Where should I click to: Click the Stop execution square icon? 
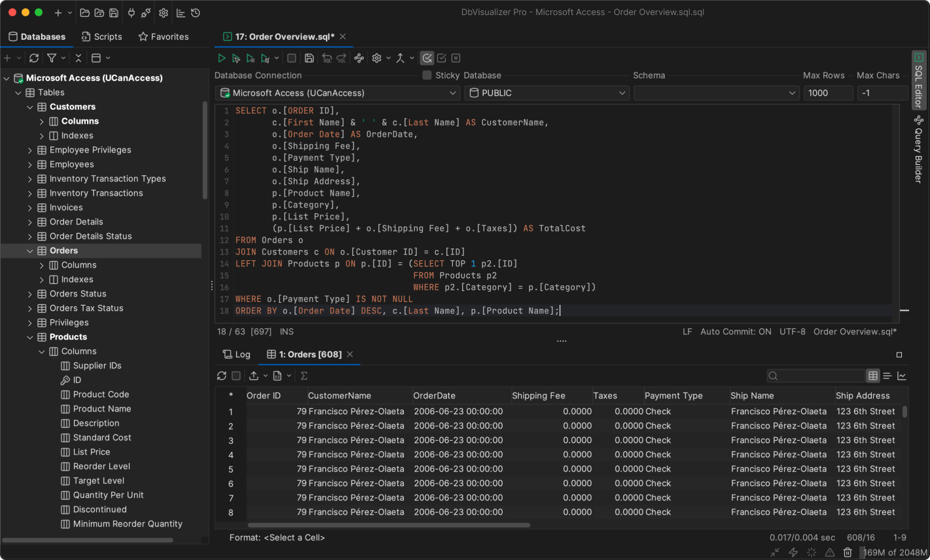(x=292, y=58)
